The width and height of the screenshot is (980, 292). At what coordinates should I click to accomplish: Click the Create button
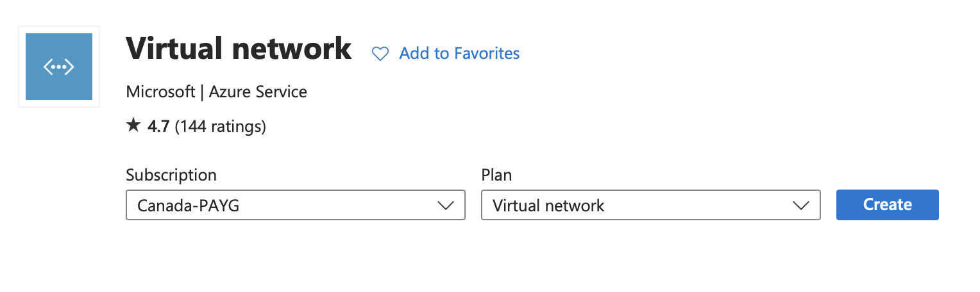(888, 205)
